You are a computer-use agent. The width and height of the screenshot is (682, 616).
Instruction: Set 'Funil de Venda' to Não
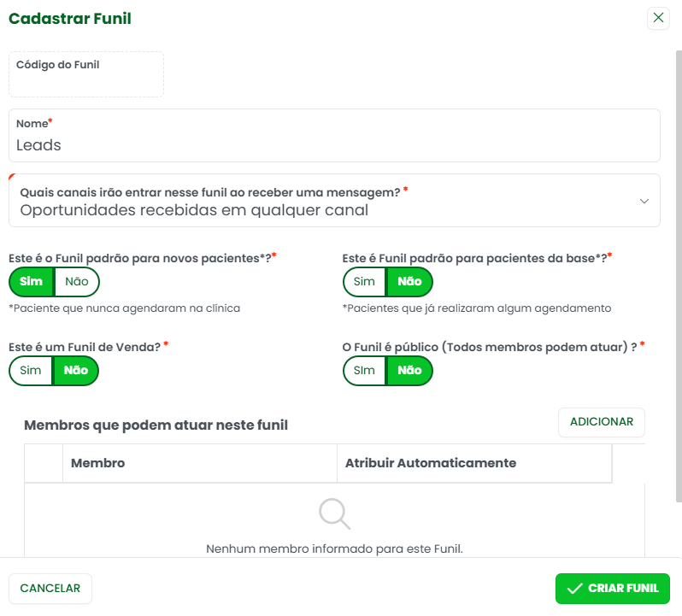76,371
